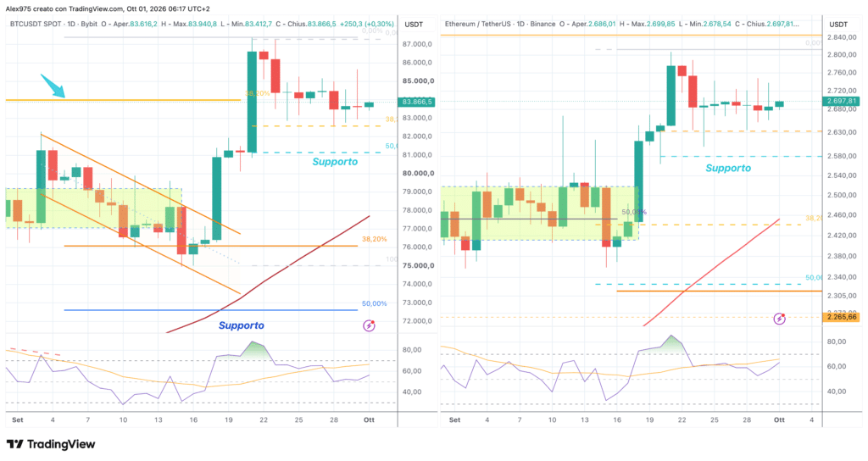Click the Min.2.678,54 low value
The image size is (868, 461).
pos(709,25)
